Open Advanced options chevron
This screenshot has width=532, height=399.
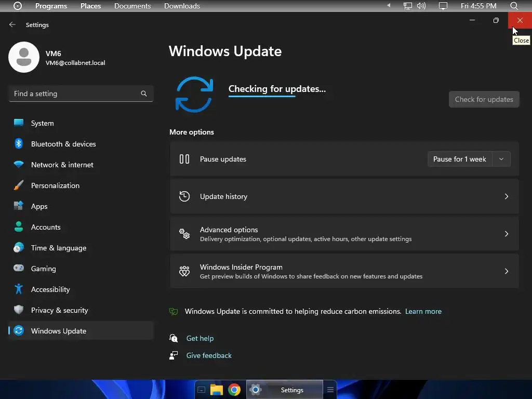(506, 234)
